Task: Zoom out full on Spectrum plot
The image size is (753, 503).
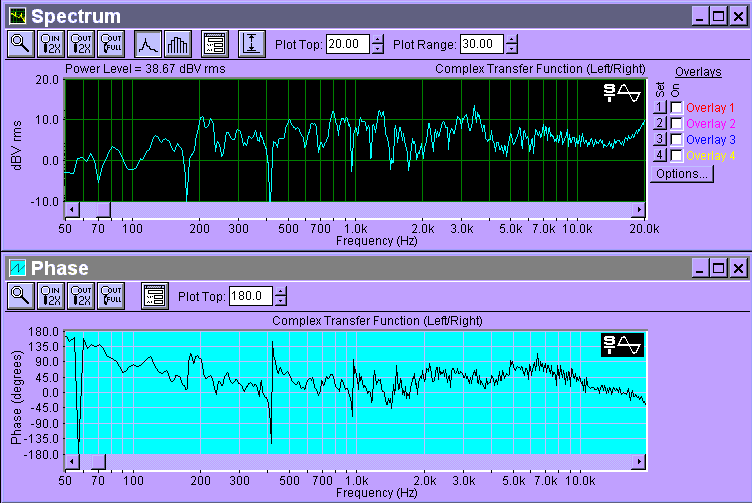Action: pos(110,43)
